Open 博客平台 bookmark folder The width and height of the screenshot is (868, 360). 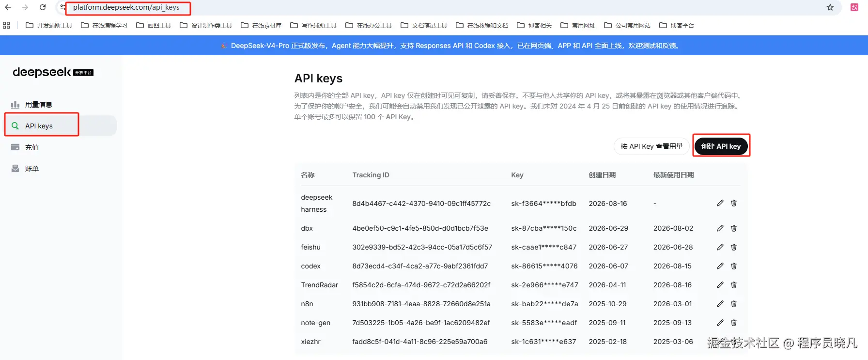pyautogui.click(x=677, y=25)
